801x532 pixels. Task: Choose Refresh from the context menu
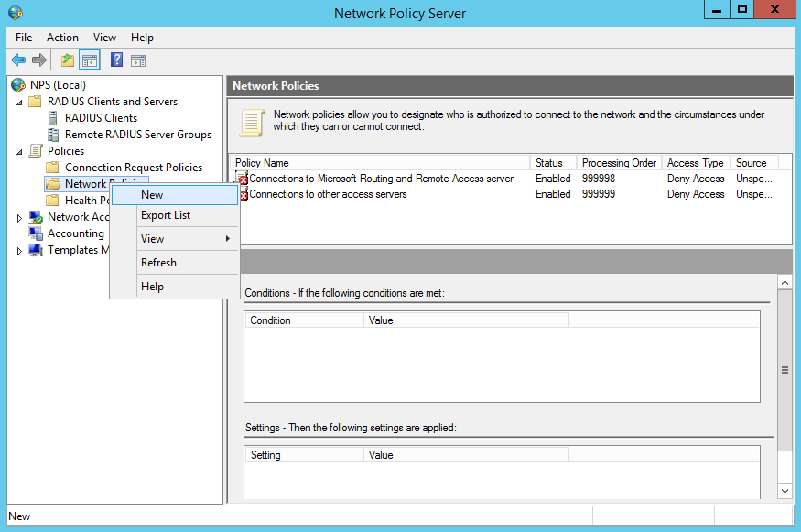click(x=158, y=263)
